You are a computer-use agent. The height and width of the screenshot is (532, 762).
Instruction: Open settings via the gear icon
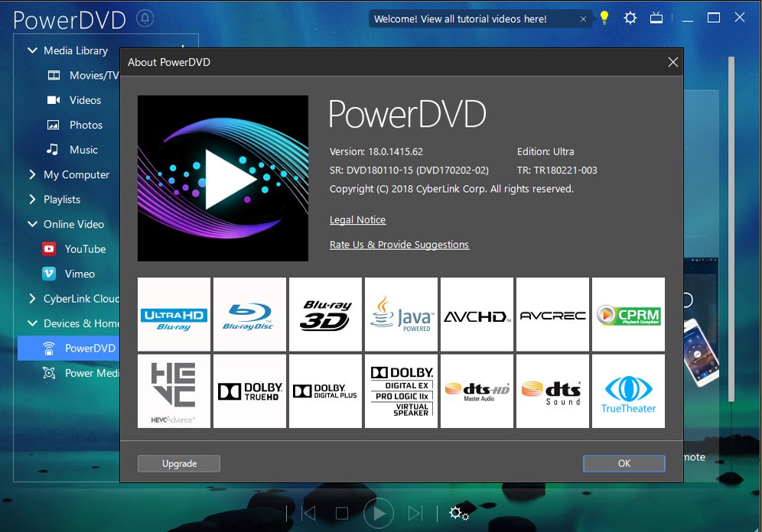[630, 18]
